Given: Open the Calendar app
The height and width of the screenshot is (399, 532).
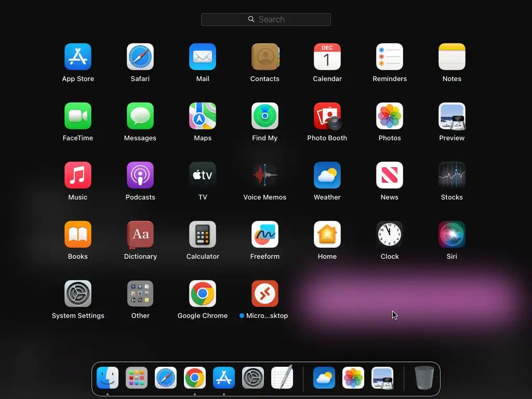Looking at the screenshot, I should 327,57.
